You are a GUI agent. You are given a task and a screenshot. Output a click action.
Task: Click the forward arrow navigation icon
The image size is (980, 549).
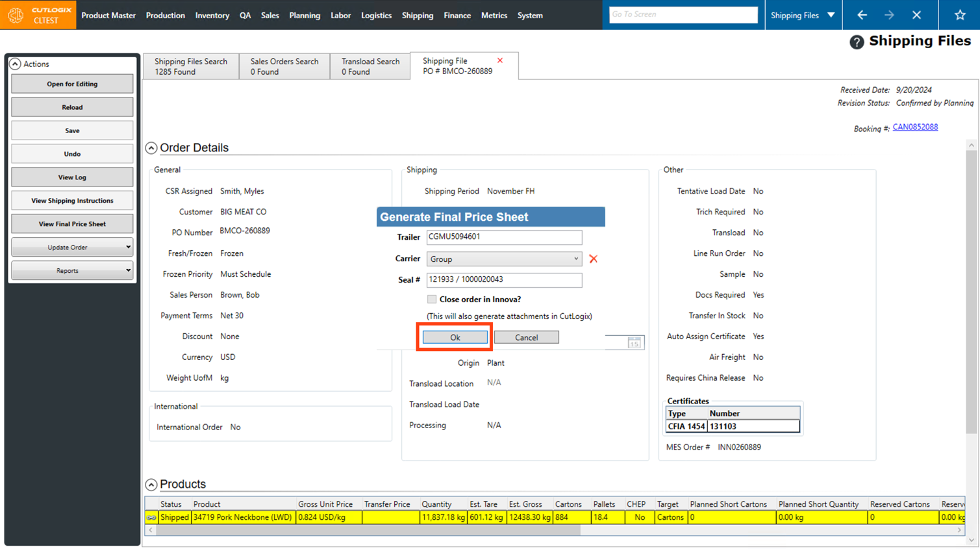(889, 15)
